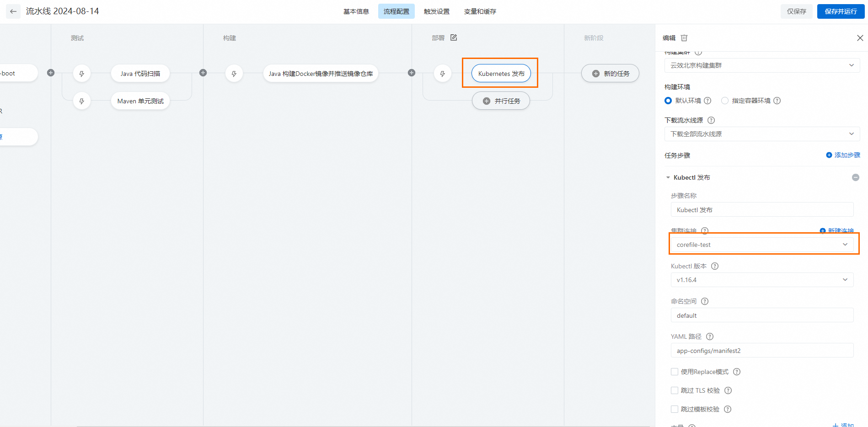Click the 添加步骤 link
Viewport: 868px width, 427px height.
coord(843,155)
